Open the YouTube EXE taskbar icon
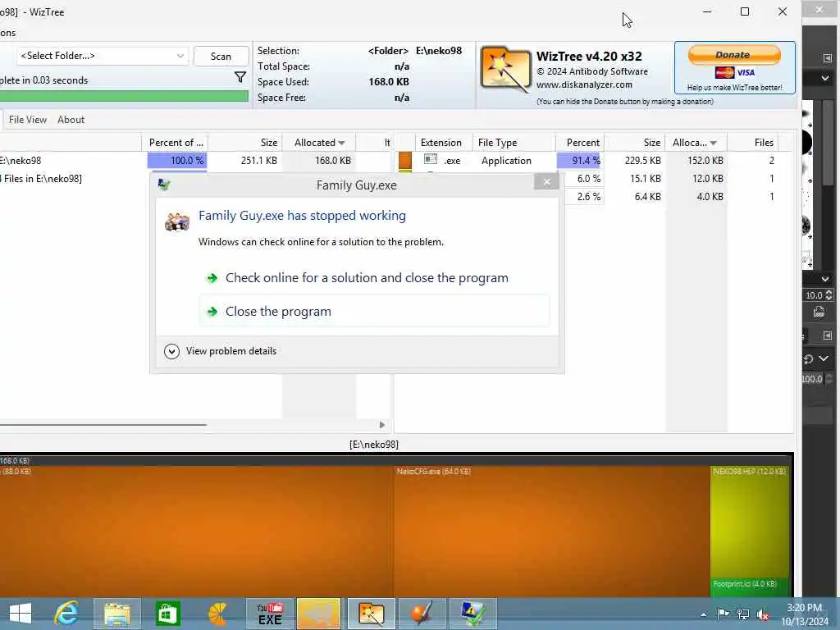 click(269, 614)
